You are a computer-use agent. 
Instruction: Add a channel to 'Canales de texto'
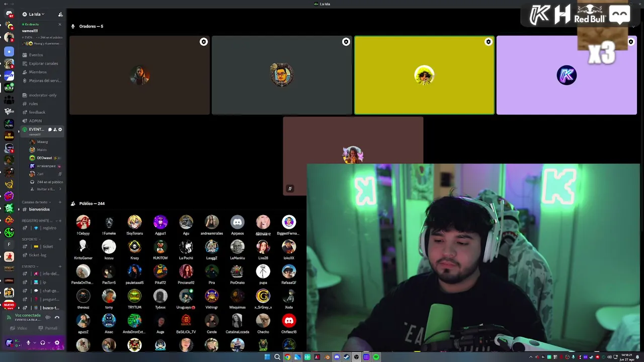[x=60, y=202]
